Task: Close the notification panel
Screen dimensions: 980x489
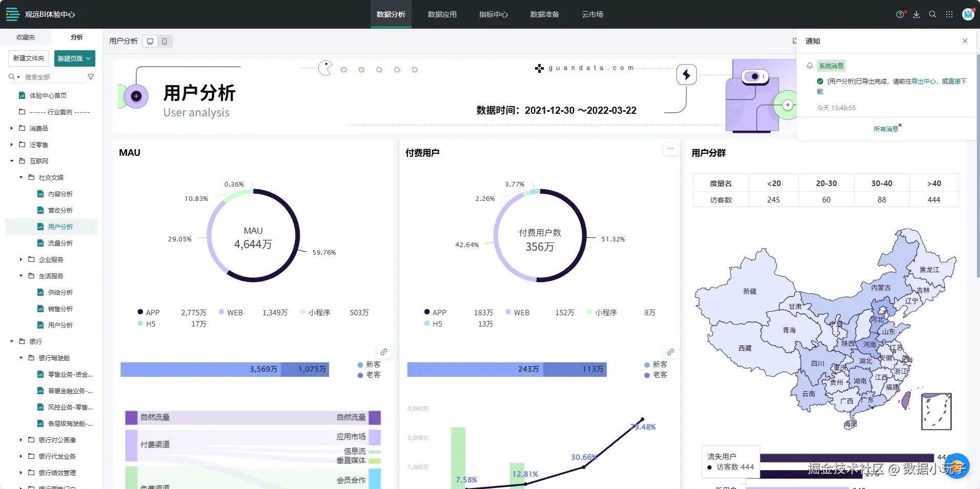Action: (x=965, y=41)
